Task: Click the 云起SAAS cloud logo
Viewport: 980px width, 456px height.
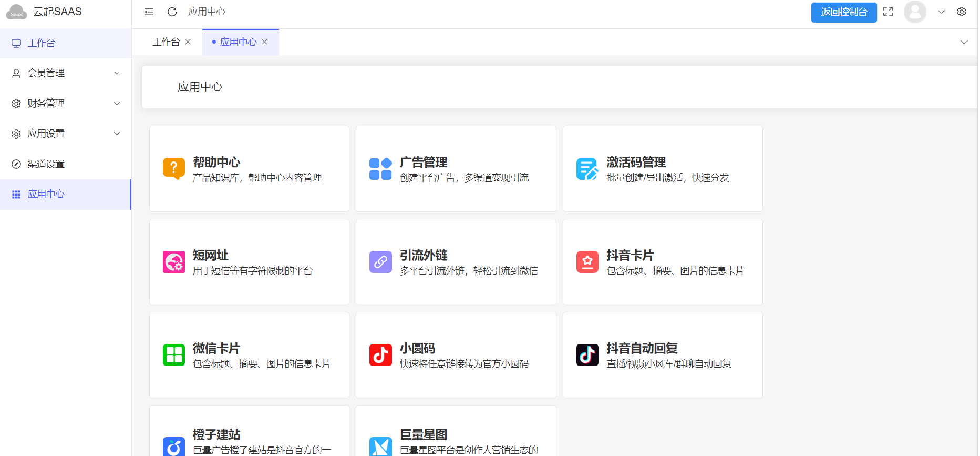Action: click(x=16, y=12)
